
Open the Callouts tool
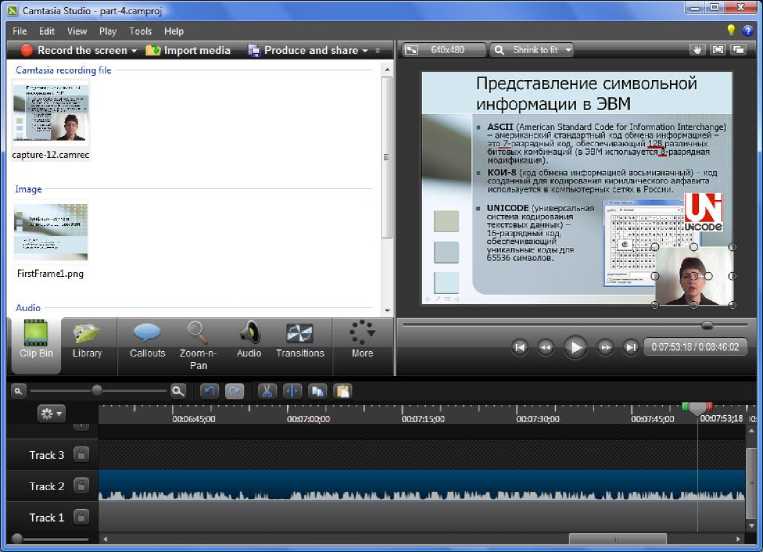pyautogui.click(x=147, y=339)
